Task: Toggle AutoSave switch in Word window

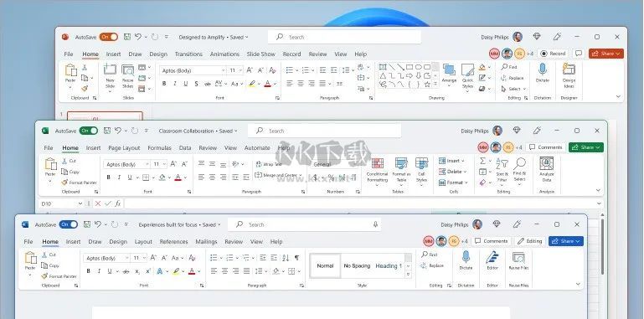Action: (68, 224)
